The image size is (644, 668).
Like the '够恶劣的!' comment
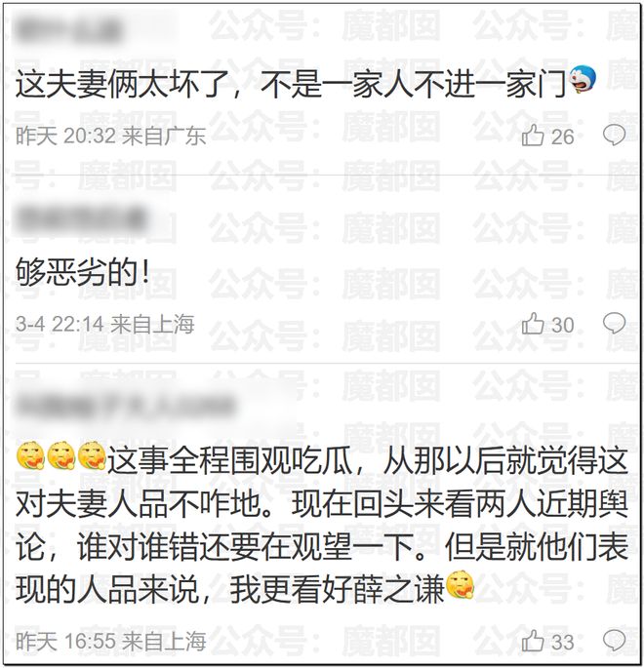click(533, 324)
